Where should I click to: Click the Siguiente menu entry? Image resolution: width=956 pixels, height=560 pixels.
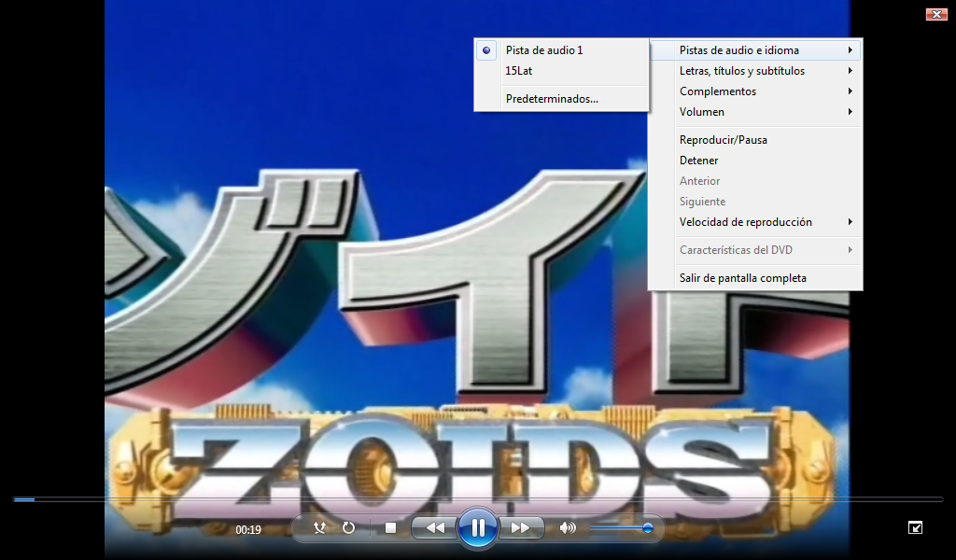[755, 202]
